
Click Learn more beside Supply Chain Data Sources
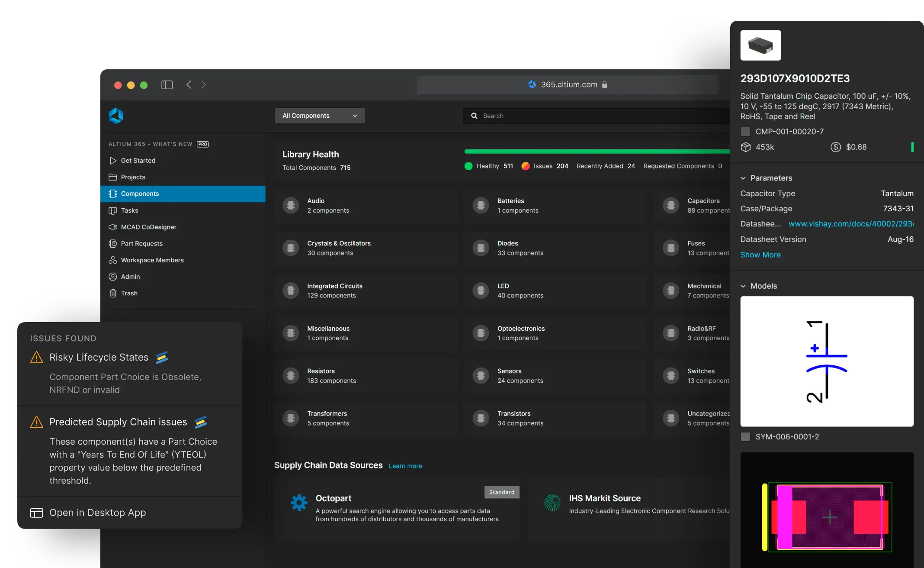click(405, 466)
